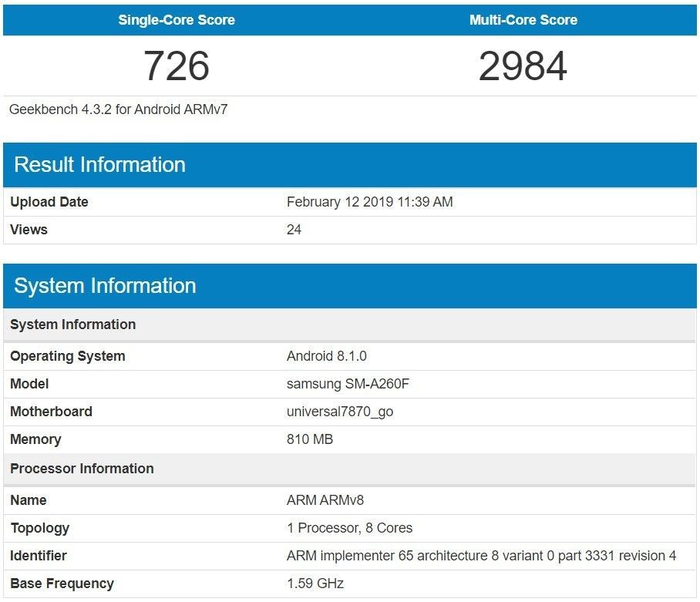The image size is (700, 602).
Task: Select the single-core score value 726
Action: click(177, 66)
